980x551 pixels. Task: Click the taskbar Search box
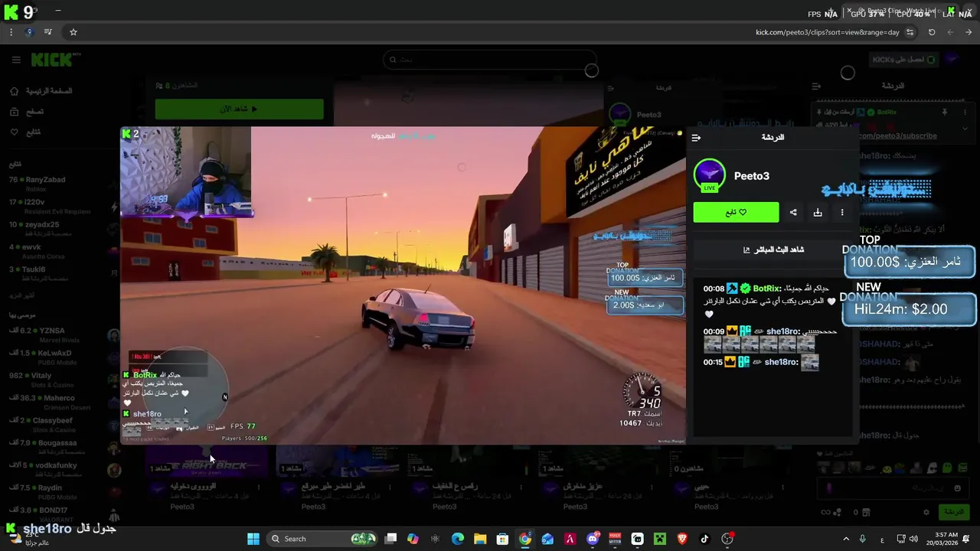pyautogui.click(x=322, y=539)
